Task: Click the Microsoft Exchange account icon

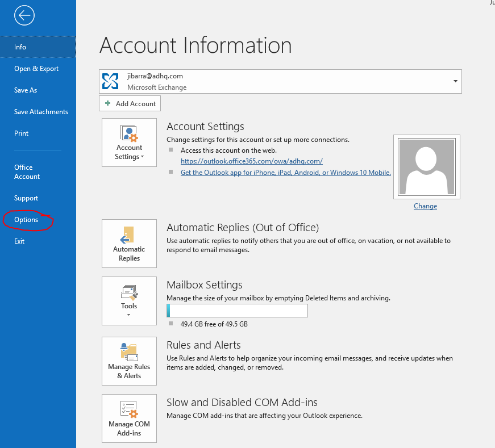Action: (x=110, y=81)
